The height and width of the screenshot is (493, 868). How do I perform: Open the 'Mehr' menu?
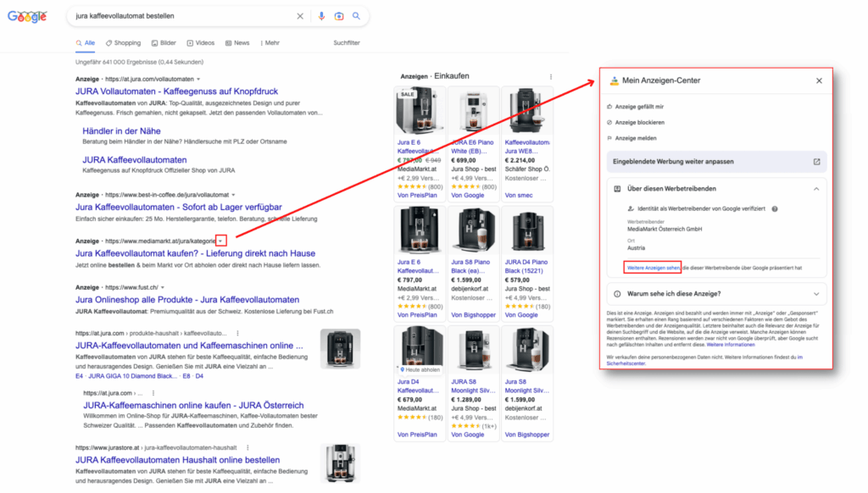[x=270, y=42]
